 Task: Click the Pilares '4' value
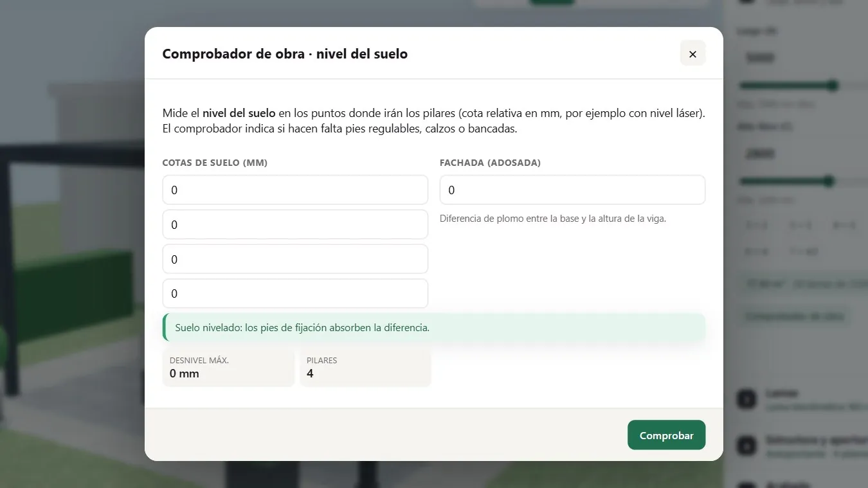click(310, 374)
